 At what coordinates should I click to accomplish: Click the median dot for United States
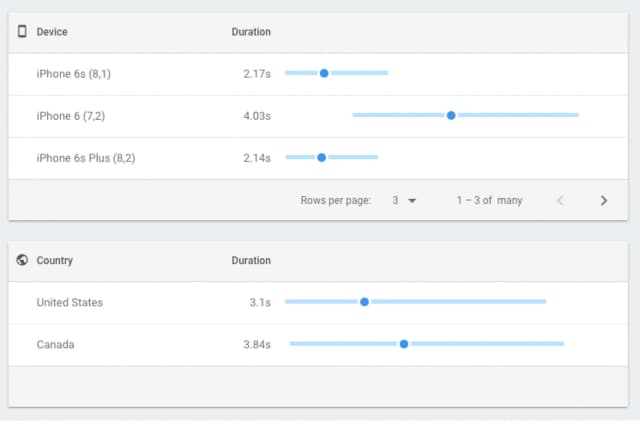pyautogui.click(x=364, y=302)
